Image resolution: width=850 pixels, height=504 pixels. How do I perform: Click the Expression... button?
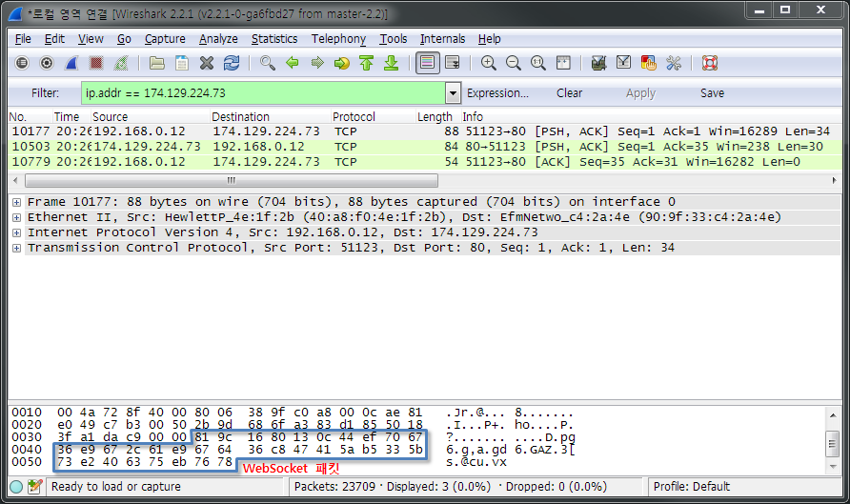[x=497, y=93]
